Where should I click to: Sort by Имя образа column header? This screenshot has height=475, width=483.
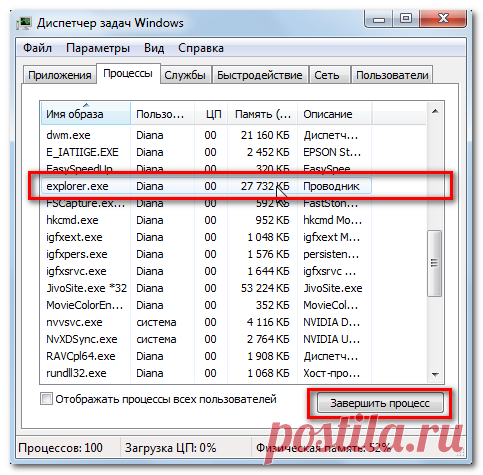85,114
